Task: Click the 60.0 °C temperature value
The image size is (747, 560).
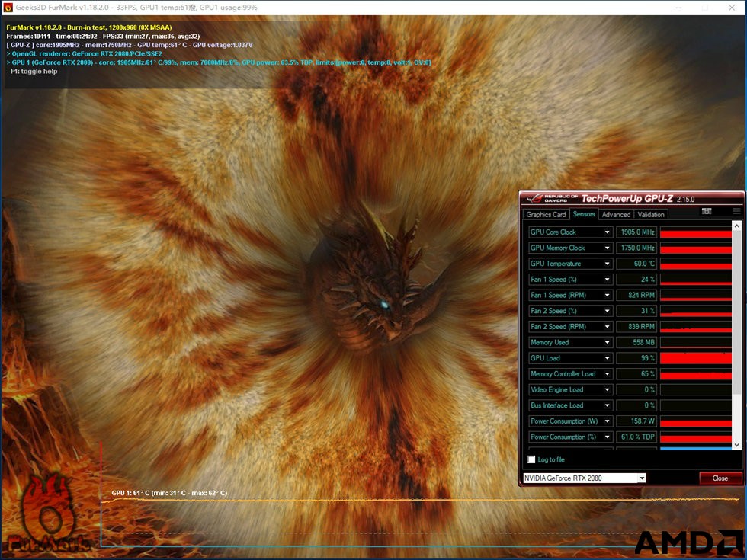Action: click(637, 264)
